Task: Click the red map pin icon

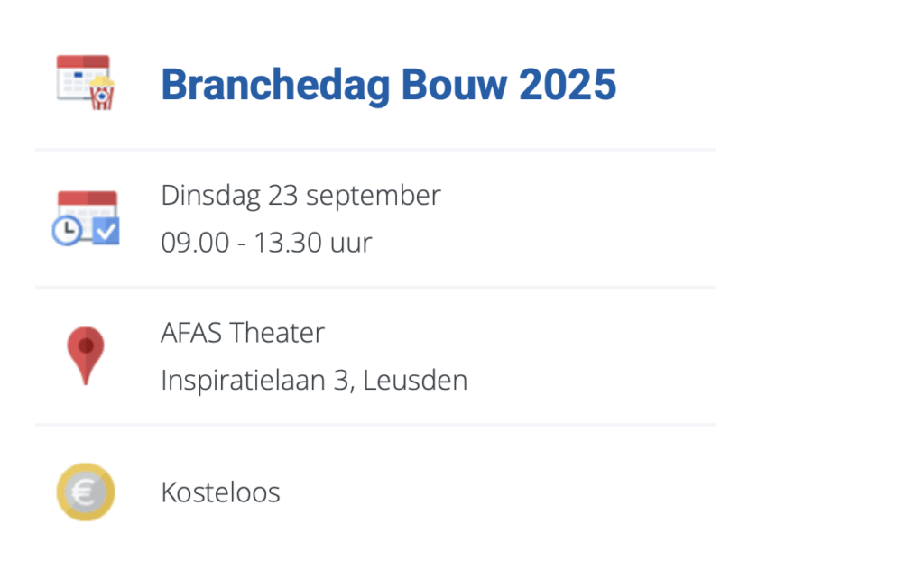Action: tap(86, 354)
